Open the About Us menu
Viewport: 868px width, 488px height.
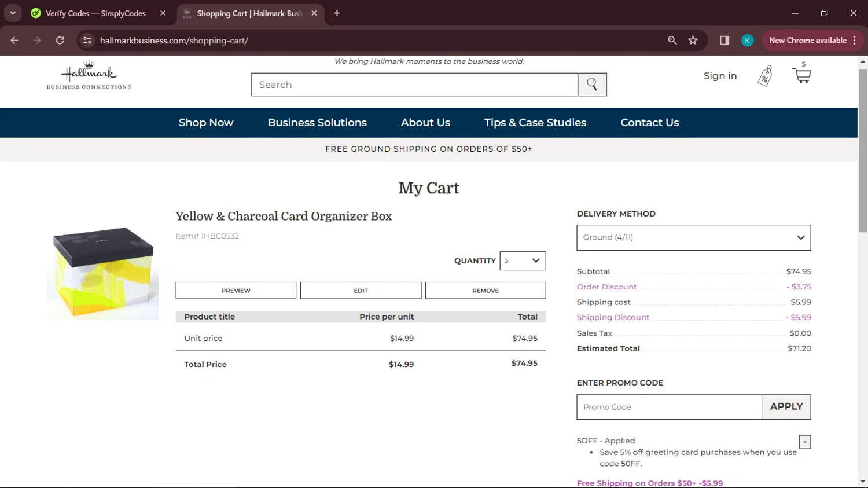click(425, 123)
